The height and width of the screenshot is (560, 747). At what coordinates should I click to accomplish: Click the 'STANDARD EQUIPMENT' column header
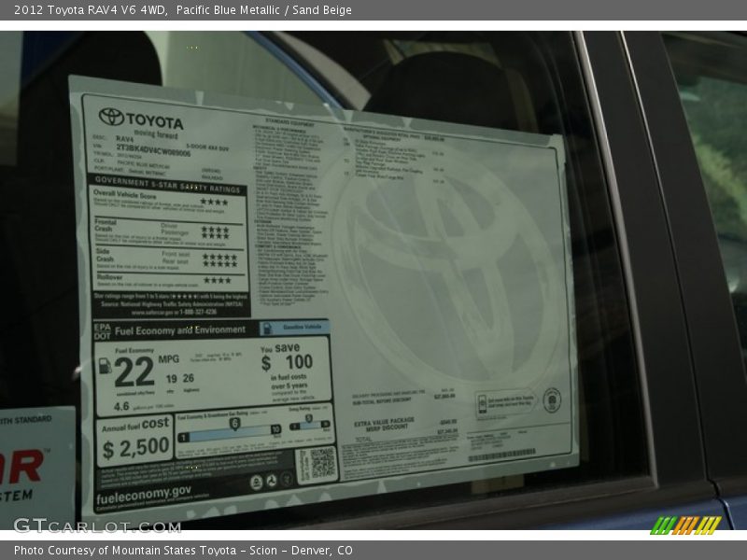pos(289,123)
